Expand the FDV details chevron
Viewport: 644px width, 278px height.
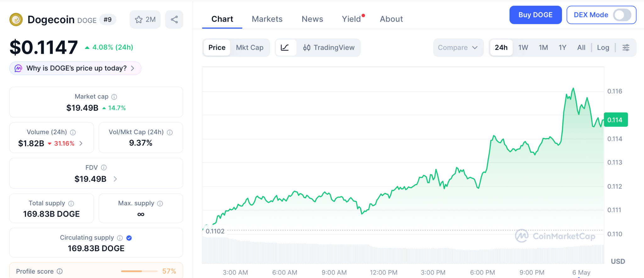pyautogui.click(x=115, y=179)
